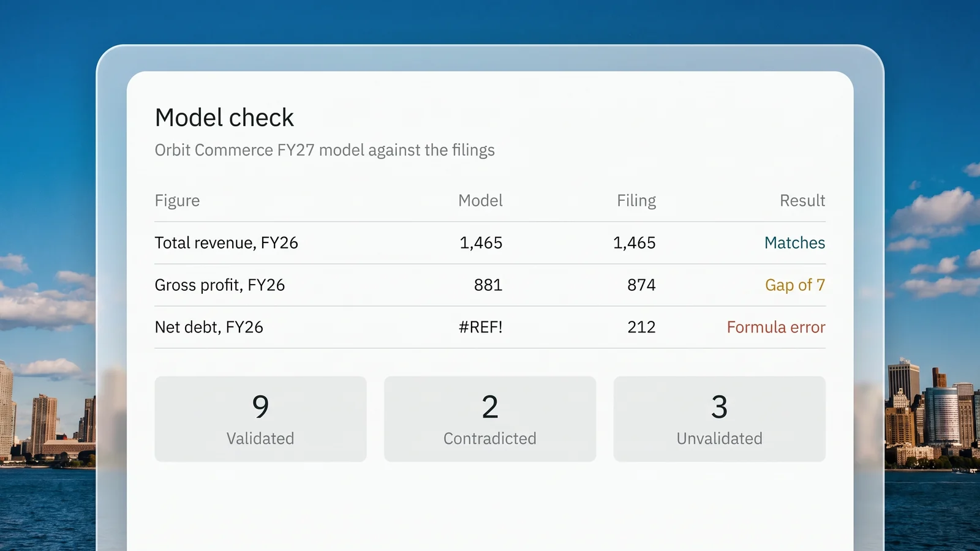Click the 'Formula error' result
980x551 pixels.
click(776, 328)
